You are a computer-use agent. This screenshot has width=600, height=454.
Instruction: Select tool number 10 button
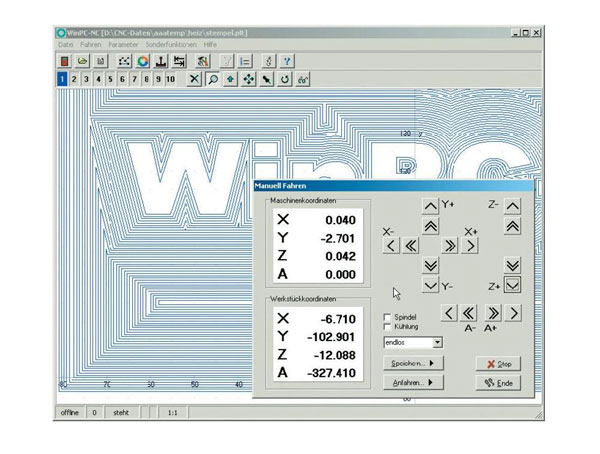coord(170,79)
